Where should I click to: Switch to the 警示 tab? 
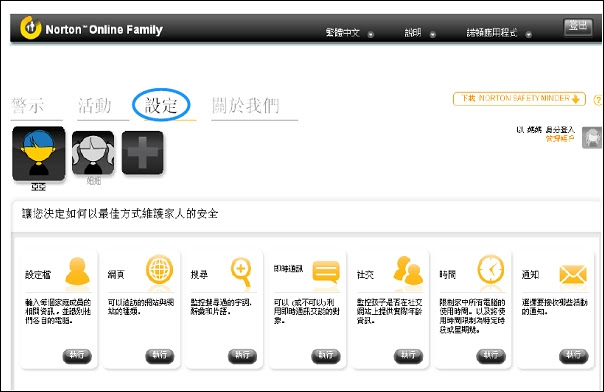[27, 106]
